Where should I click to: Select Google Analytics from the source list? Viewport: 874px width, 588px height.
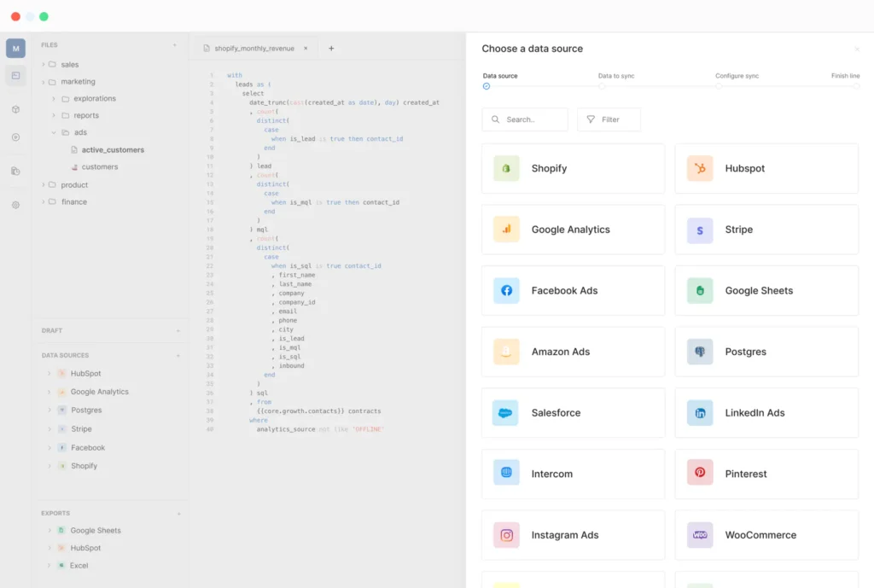click(x=573, y=230)
